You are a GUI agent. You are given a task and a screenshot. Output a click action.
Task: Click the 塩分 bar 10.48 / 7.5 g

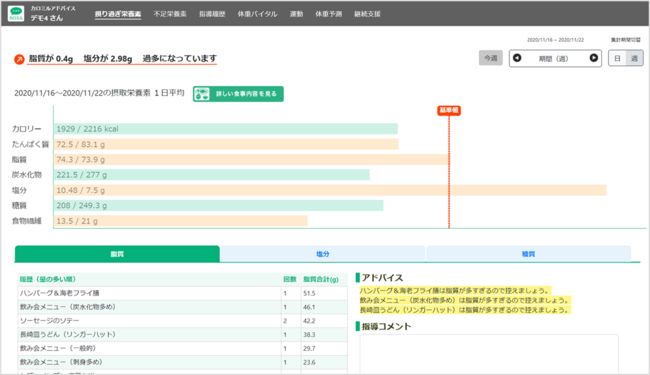[x=330, y=190]
